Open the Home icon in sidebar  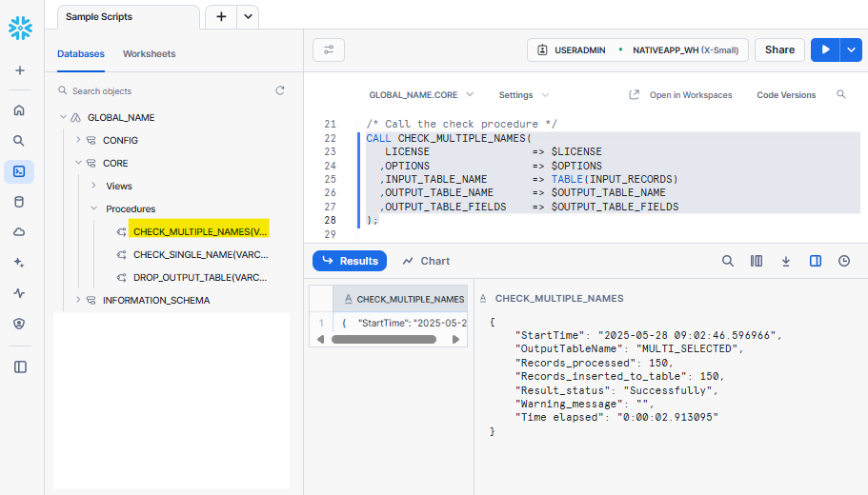[x=19, y=110]
